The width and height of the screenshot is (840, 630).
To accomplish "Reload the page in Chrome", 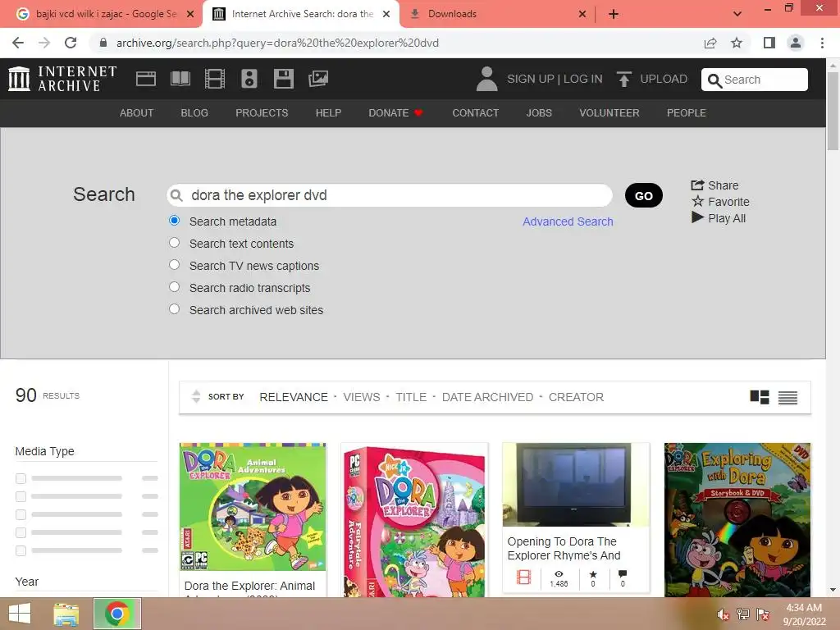I will click(x=71, y=43).
